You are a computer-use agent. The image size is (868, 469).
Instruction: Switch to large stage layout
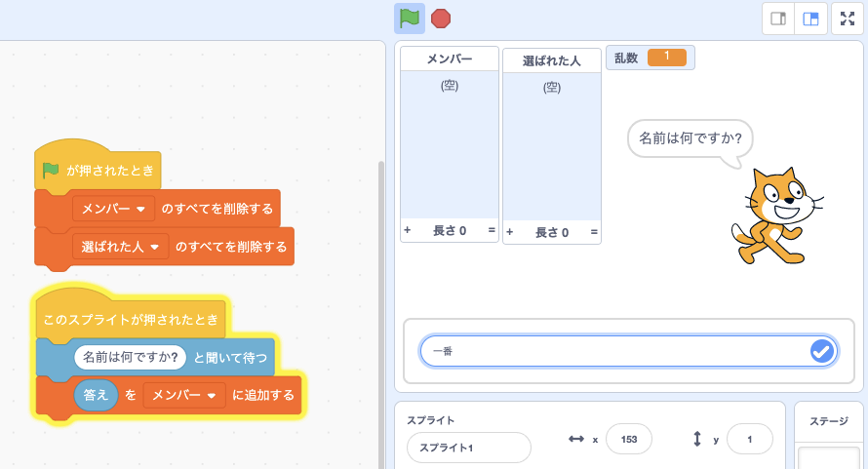pyautogui.click(x=811, y=19)
